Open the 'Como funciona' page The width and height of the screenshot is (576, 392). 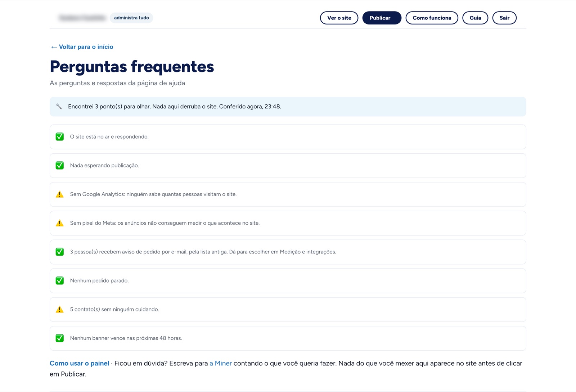pos(432,18)
